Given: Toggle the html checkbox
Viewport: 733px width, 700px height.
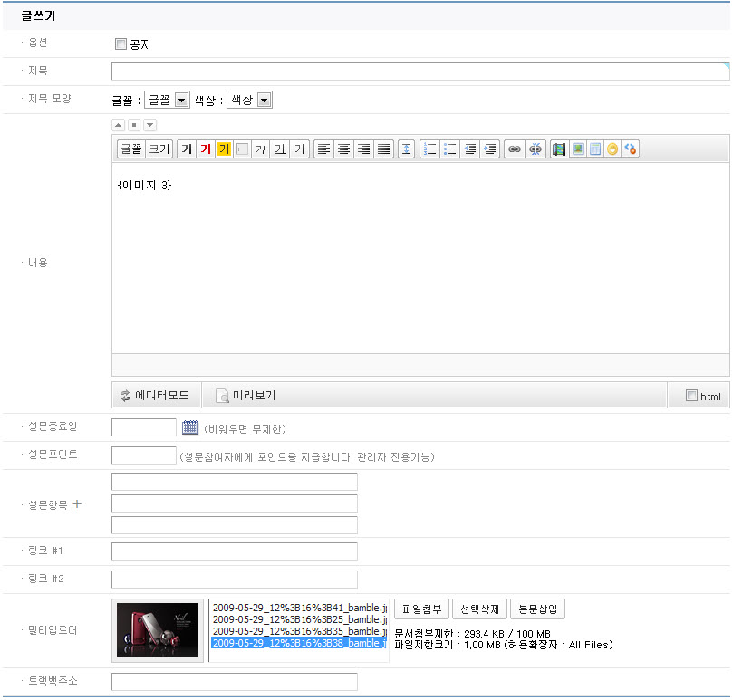Looking at the screenshot, I should pos(692,396).
